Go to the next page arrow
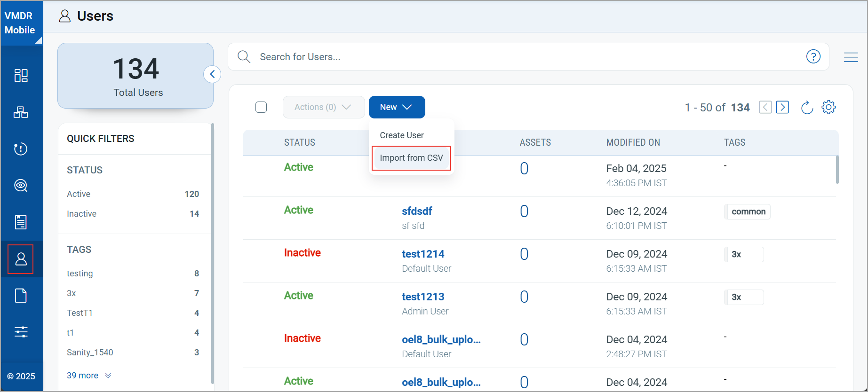The image size is (868, 392). [782, 107]
